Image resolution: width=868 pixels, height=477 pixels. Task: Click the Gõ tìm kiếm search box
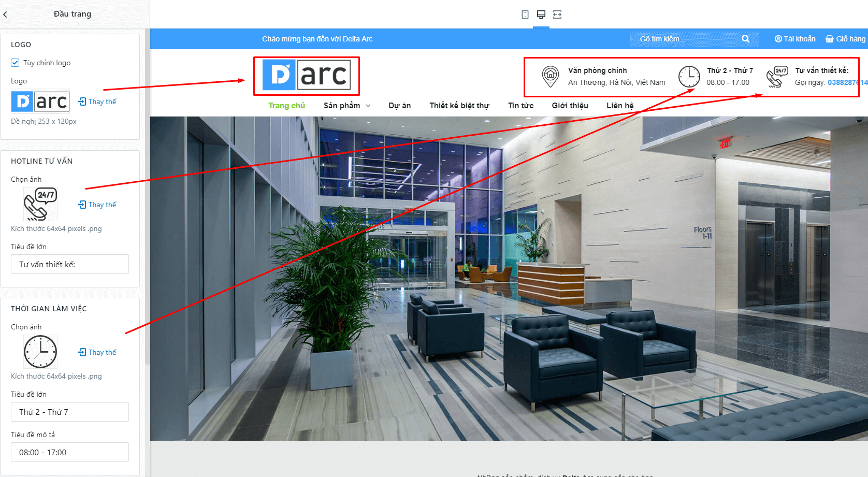tap(694, 39)
